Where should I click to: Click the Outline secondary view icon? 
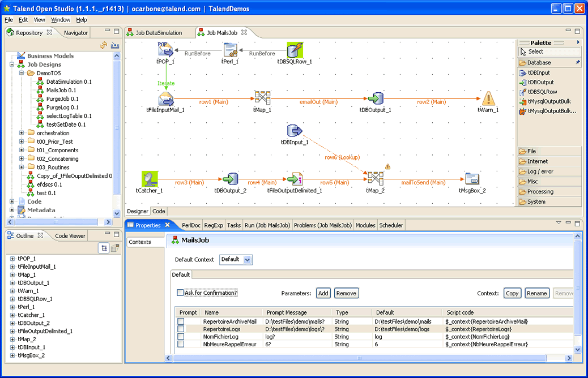[x=115, y=248]
